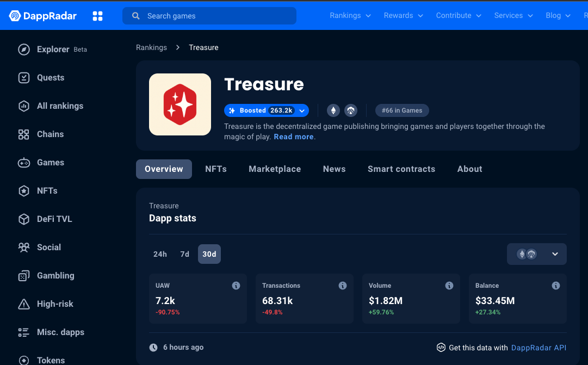Viewport: 588px width, 365px height.
Task: Open the DappRadar API link
Action: click(x=539, y=347)
